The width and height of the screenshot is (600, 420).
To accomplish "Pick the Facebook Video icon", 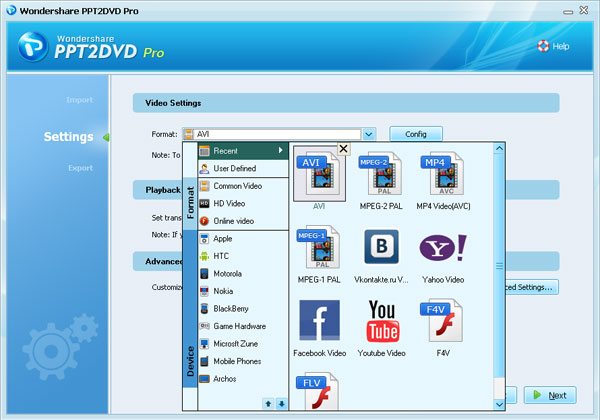I will point(320,320).
